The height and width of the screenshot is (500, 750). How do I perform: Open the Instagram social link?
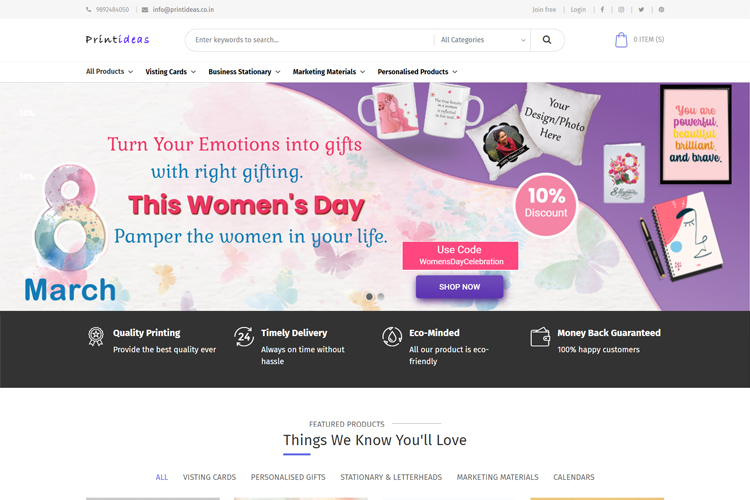[x=621, y=9]
